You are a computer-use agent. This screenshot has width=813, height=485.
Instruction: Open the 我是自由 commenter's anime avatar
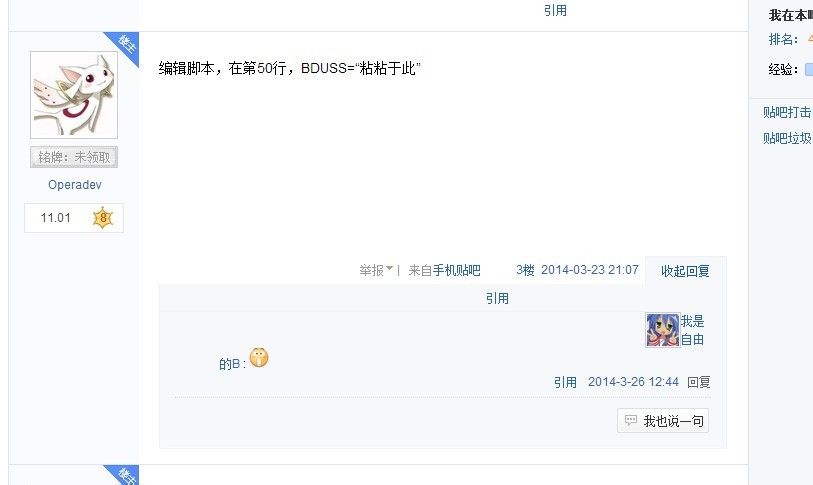pyautogui.click(x=662, y=330)
